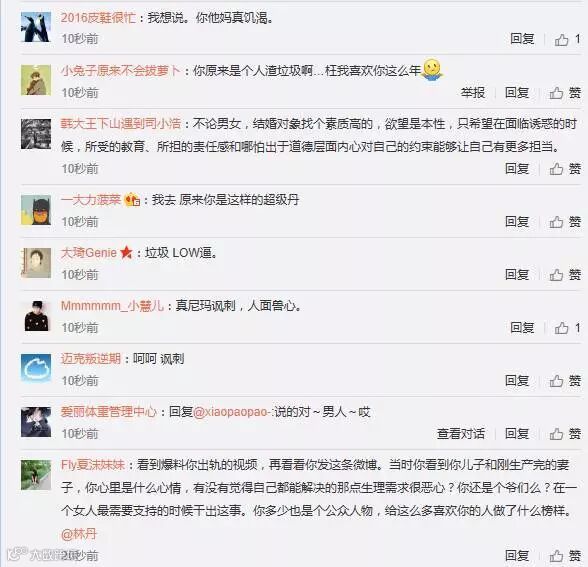
Task: Open Fly夏沫妹妹's profile via username
Action: (x=93, y=465)
